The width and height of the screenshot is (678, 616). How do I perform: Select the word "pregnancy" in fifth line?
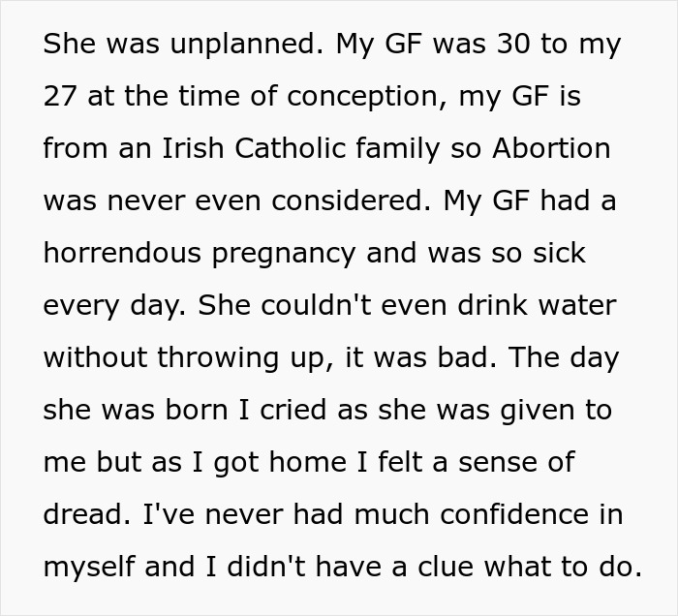point(284,255)
